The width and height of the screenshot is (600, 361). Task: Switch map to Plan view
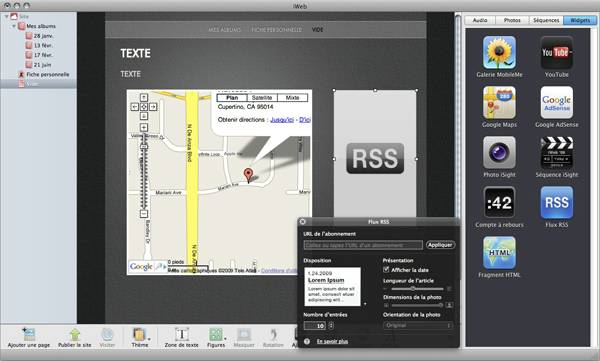[x=232, y=98]
